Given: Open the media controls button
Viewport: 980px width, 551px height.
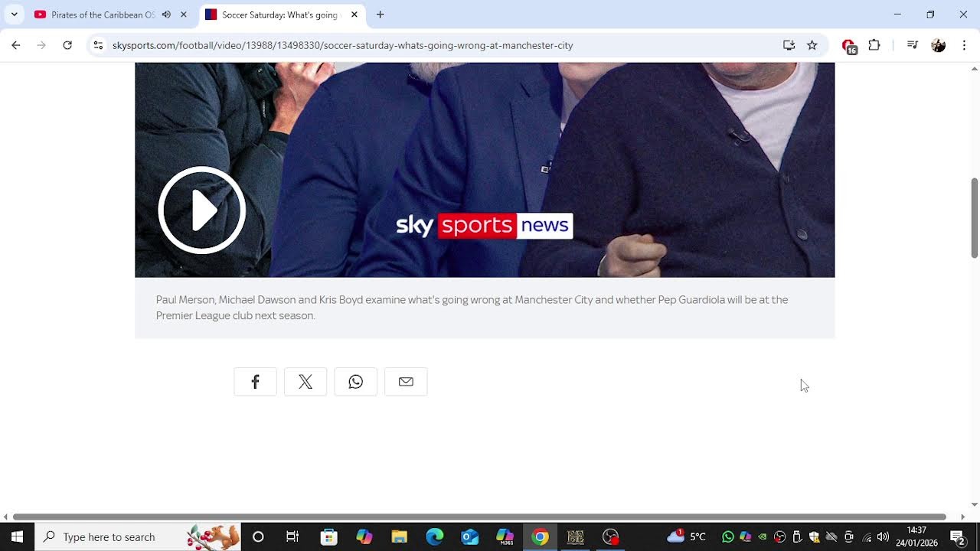Looking at the screenshot, I should [x=912, y=45].
